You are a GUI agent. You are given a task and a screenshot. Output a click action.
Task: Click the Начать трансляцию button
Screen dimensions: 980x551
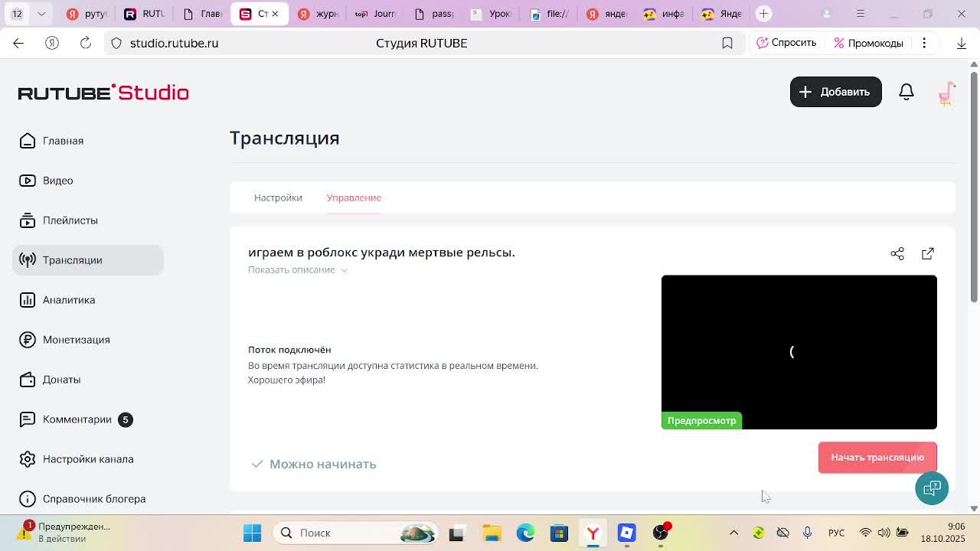[877, 458]
